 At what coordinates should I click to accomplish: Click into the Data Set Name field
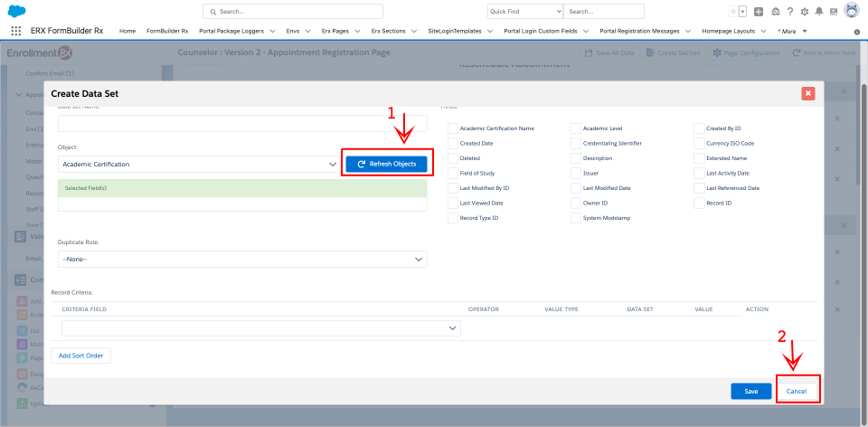[x=242, y=123]
